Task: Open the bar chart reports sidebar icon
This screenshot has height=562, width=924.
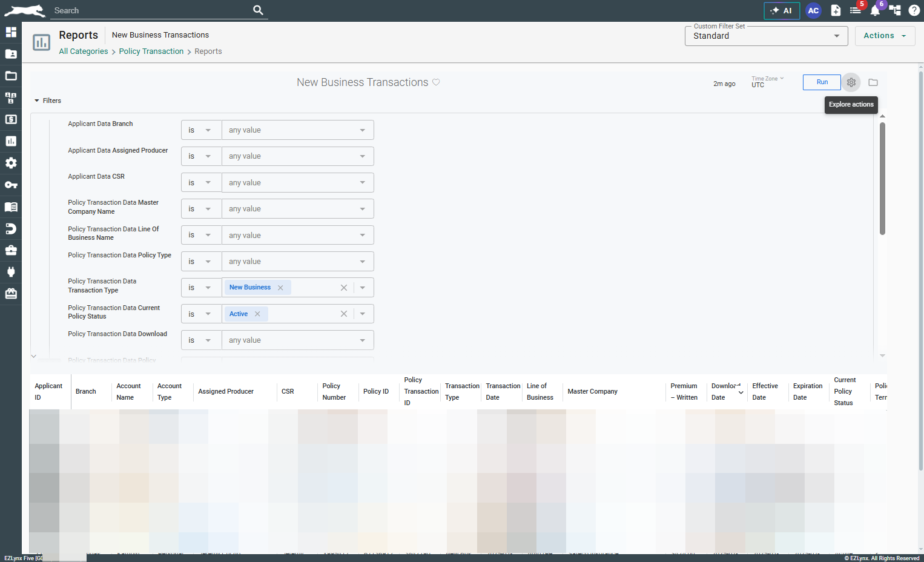Action: pyautogui.click(x=11, y=141)
